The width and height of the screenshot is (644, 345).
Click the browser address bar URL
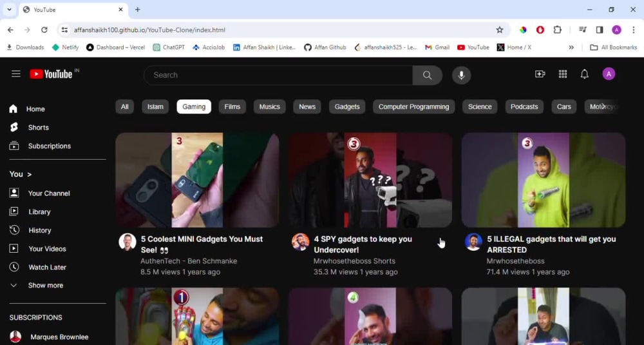[149, 30]
